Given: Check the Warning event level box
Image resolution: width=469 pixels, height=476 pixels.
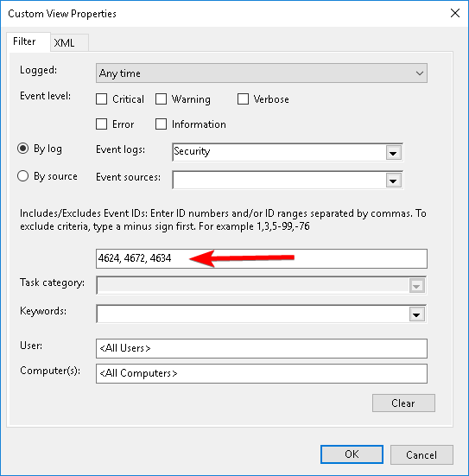Looking at the screenshot, I should (161, 99).
